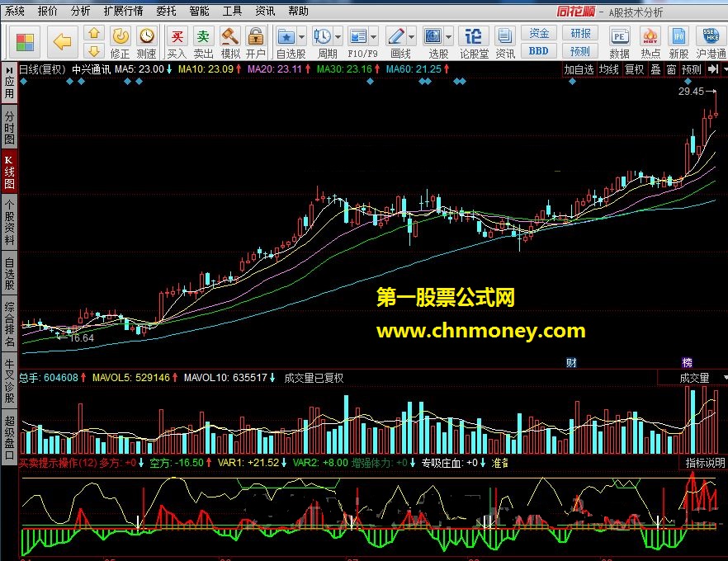Click the colorful home grid icon
728x561 pixels.
[x=25, y=42]
